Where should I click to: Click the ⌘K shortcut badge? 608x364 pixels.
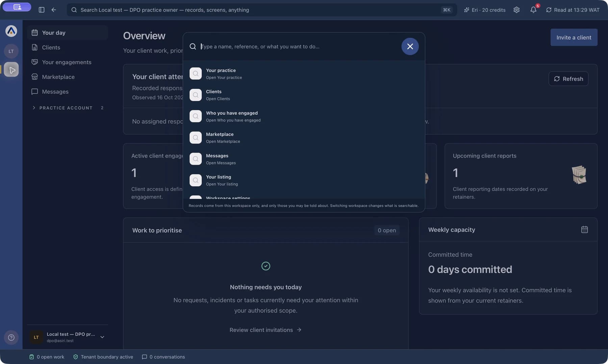pyautogui.click(x=447, y=10)
